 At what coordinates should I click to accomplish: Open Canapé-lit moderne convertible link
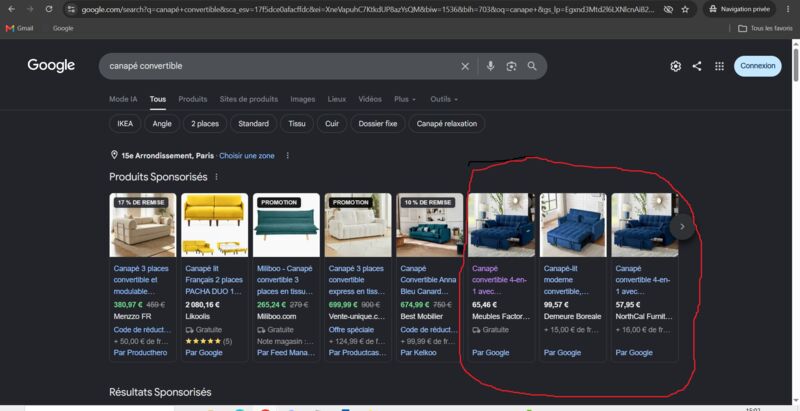point(567,280)
